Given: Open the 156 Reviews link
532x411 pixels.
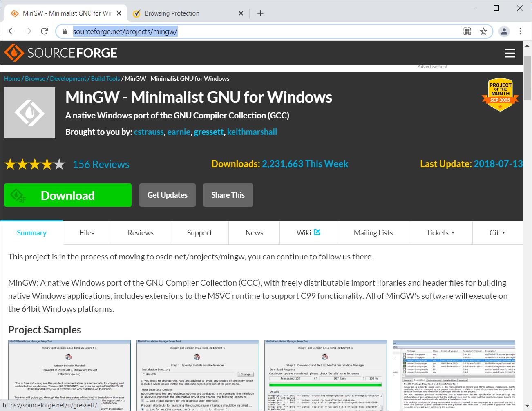Looking at the screenshot, I should [x=101, y=164].
